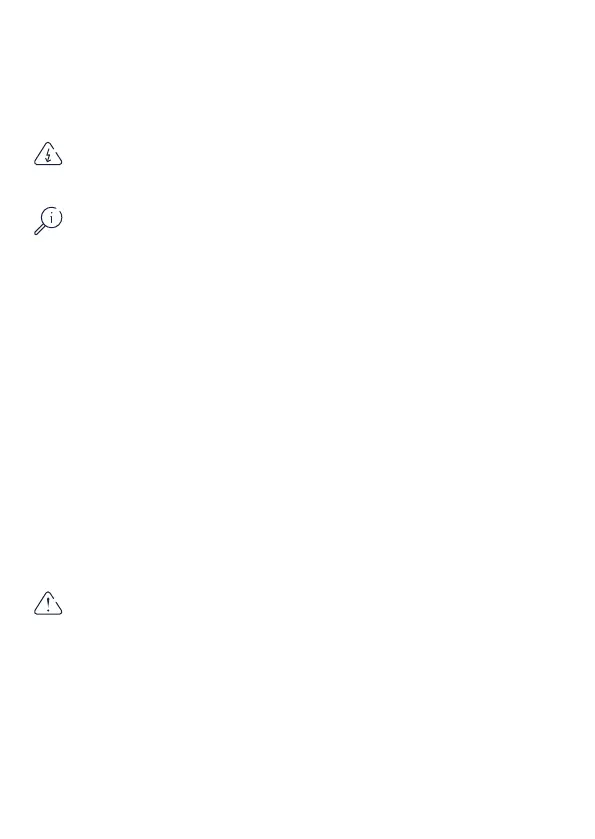This screenshot has width=595, height=839.
Task: Tap the lightning bolt inside the triangle
Action: coord(48,156)
